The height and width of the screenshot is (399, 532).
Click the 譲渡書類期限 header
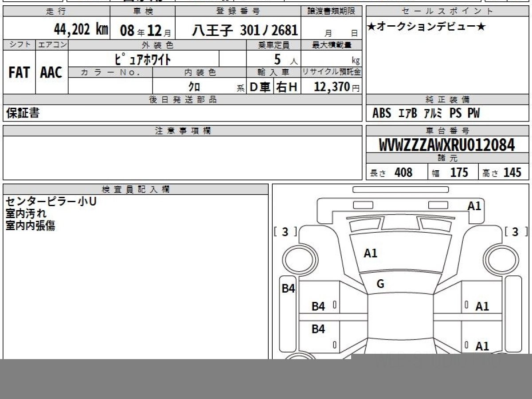coord(332,11)
